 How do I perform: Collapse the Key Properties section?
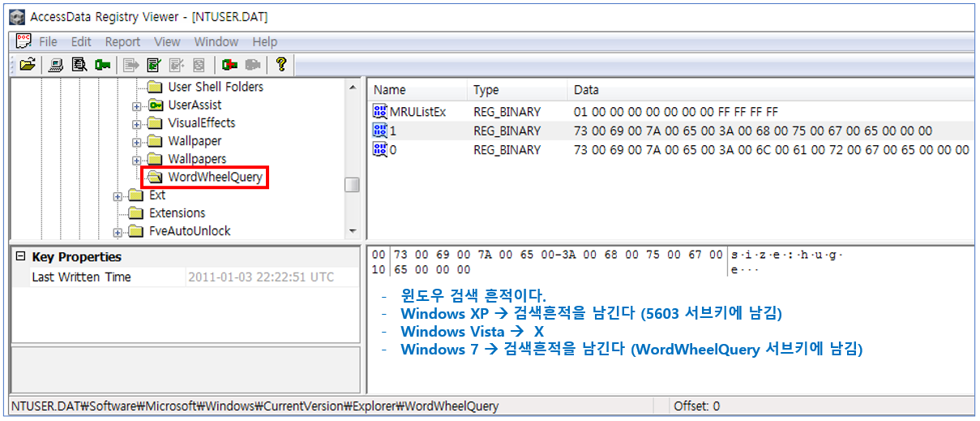20,256
